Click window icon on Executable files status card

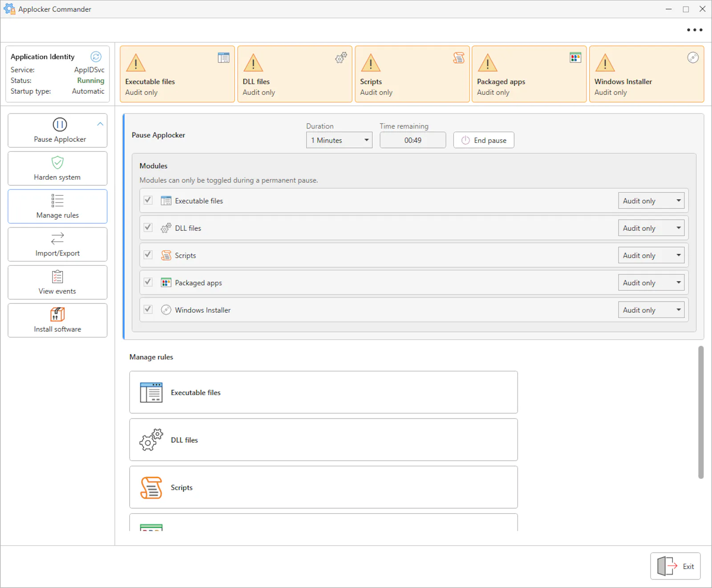(223, 57)
